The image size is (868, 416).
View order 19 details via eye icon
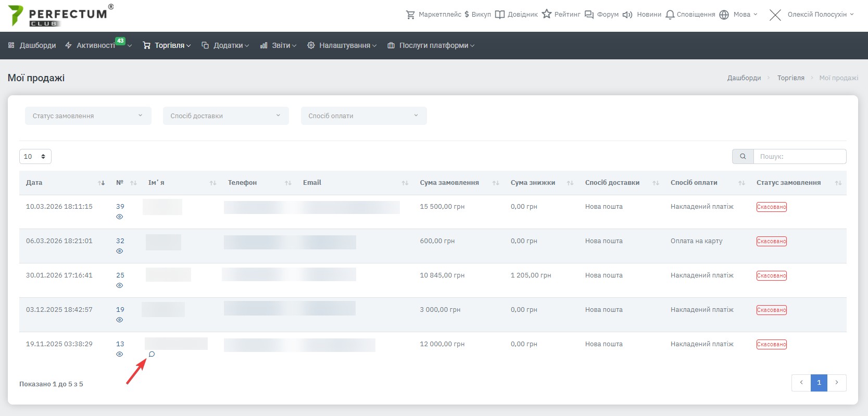pos(119,320)
